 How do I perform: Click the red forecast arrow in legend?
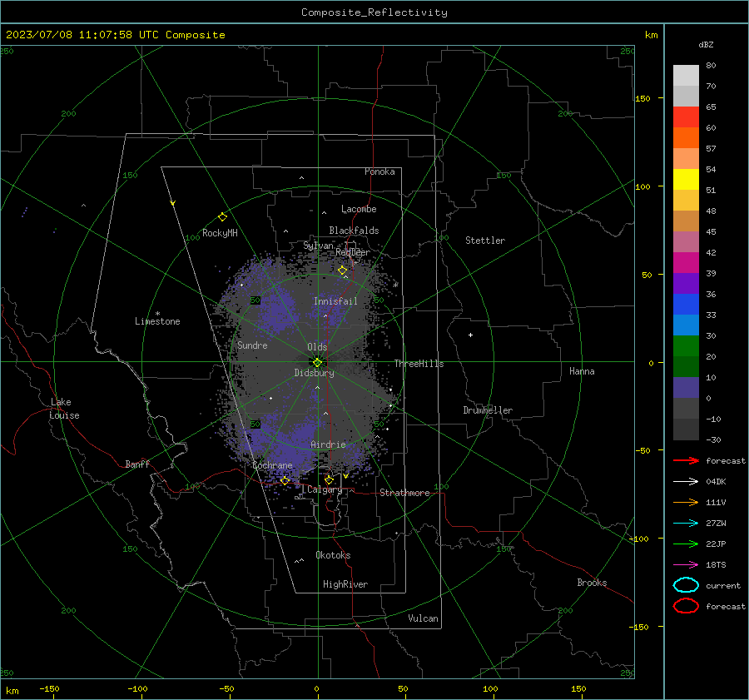pyautogui.click(x=686, y=460)
